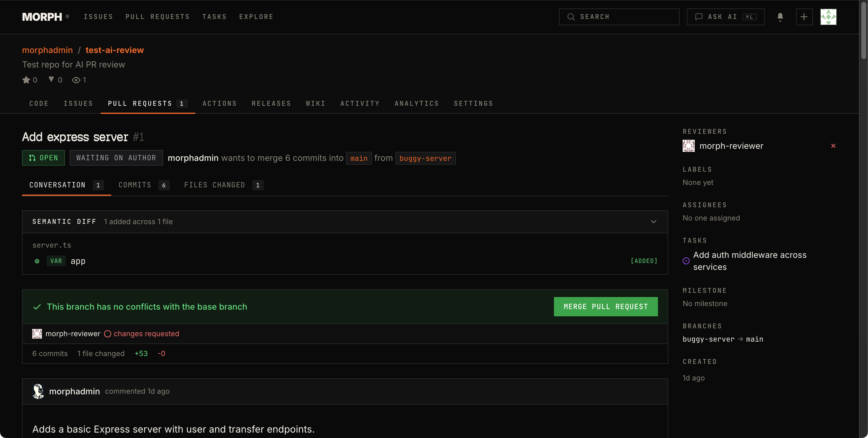
Task: Click the plus icon to create something new
Action: pos(804,17)
